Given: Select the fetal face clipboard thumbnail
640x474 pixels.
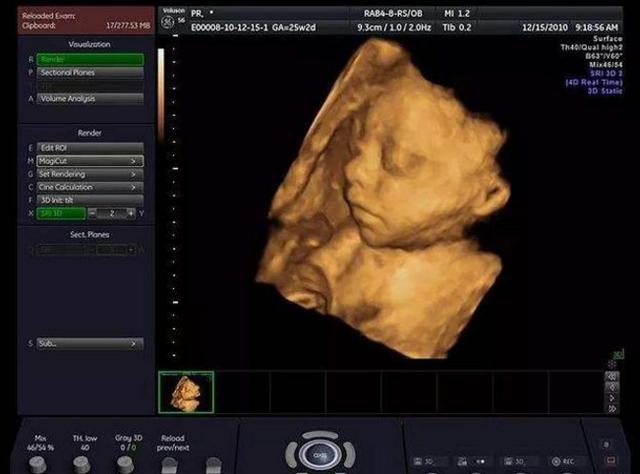Looking at the screenshot, I should [x=186, y=392].
